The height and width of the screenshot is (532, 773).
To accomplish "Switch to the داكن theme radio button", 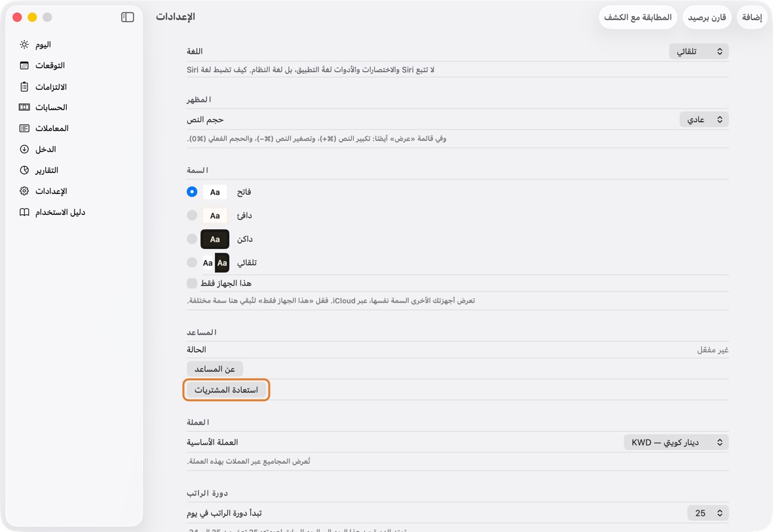I will (192, 239).
